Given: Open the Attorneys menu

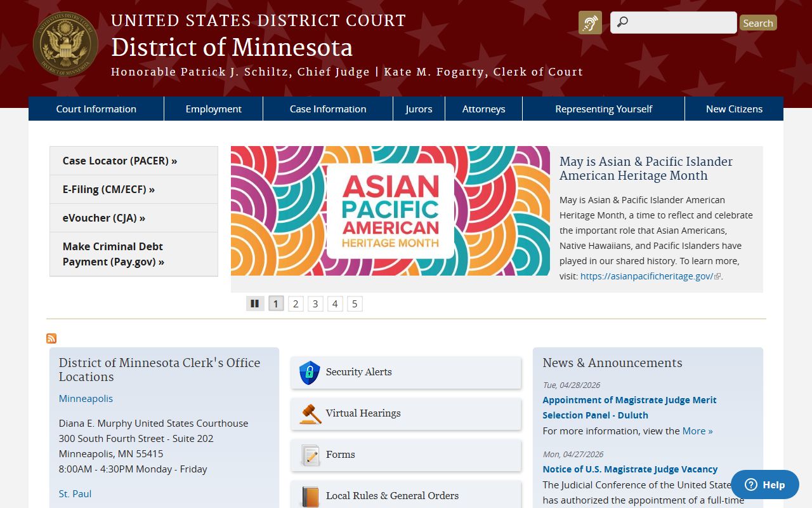Looking at the screenshot, I should [x=483, y=109].
